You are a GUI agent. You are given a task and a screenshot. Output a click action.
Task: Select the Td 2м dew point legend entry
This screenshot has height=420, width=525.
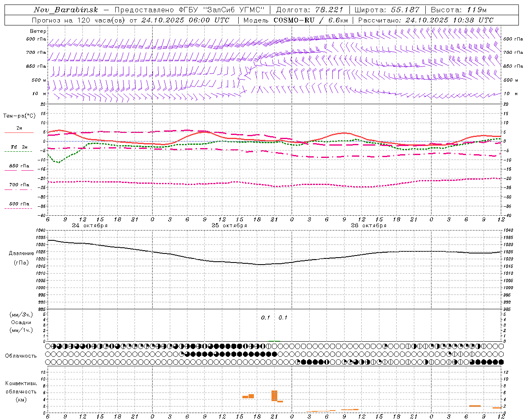(18, 148)
